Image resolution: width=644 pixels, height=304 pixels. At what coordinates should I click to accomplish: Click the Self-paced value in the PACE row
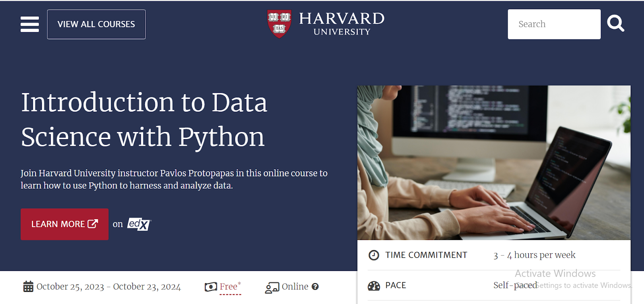click(515, 285)
